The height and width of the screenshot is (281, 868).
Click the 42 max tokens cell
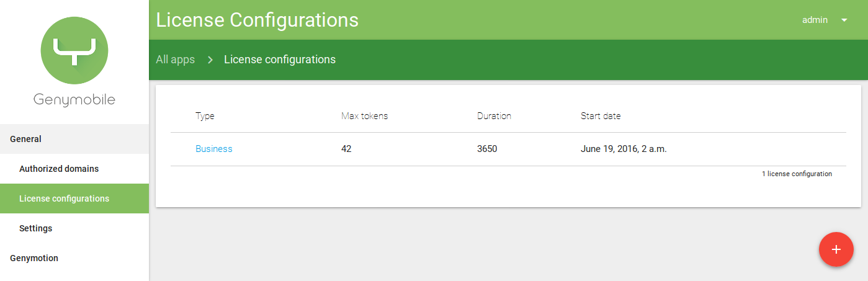[x=346, y=149]
